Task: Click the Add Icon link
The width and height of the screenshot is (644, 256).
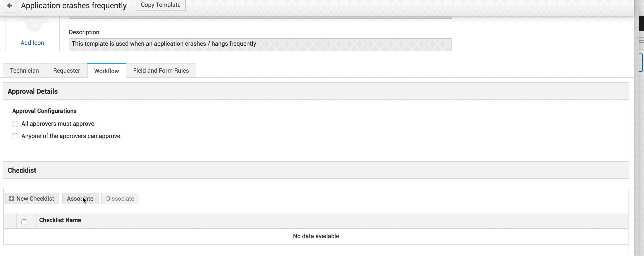Action: tap(32, 43)
